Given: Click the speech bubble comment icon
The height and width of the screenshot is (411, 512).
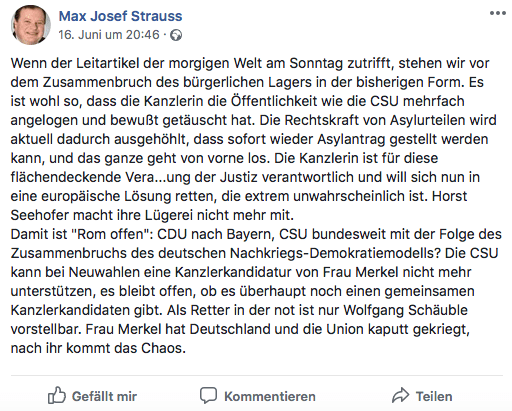Looking at the screenshot, I should click(x=208, y=396).
